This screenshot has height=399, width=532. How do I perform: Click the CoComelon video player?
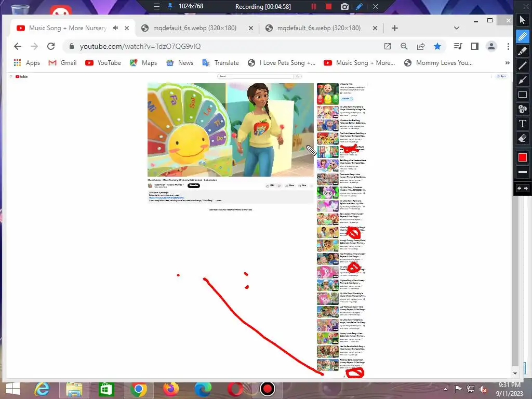point(230,129)
